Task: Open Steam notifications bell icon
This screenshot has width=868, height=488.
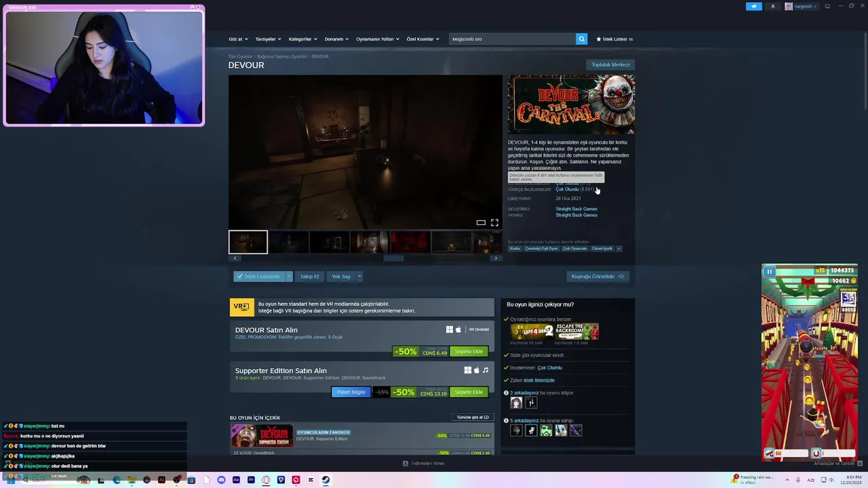Action: (x=772, y=6)
